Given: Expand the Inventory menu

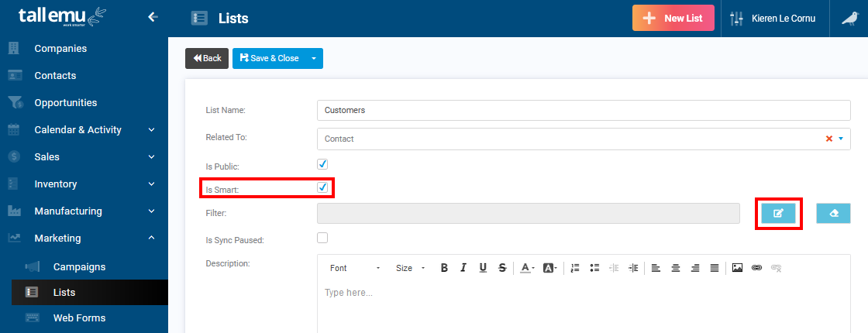Looking at the screenshot, I should 151,184.
